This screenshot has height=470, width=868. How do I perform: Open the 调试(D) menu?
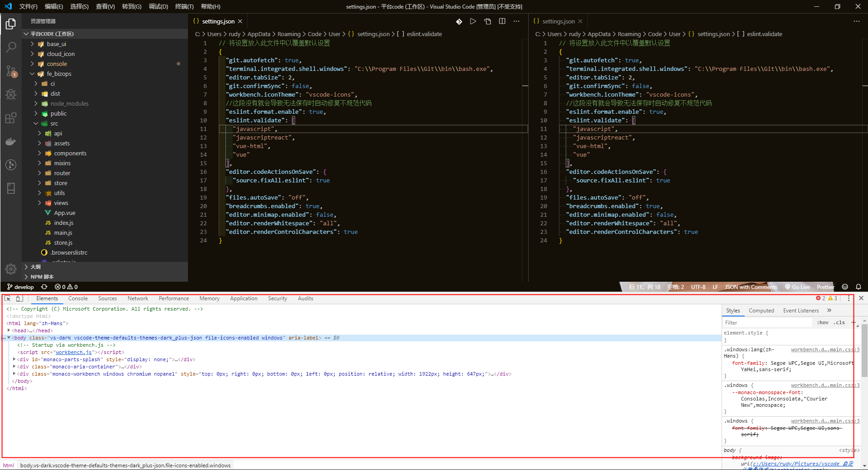[x=158, y=6]
